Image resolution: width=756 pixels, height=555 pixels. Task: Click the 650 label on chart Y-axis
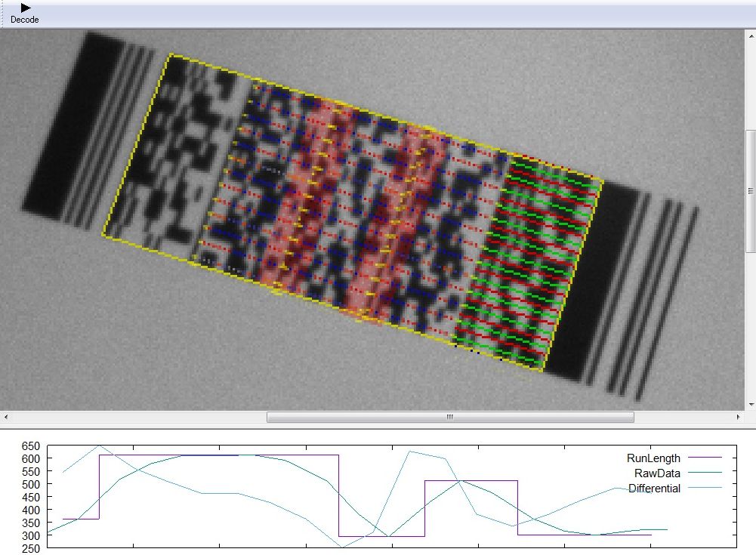29,446
